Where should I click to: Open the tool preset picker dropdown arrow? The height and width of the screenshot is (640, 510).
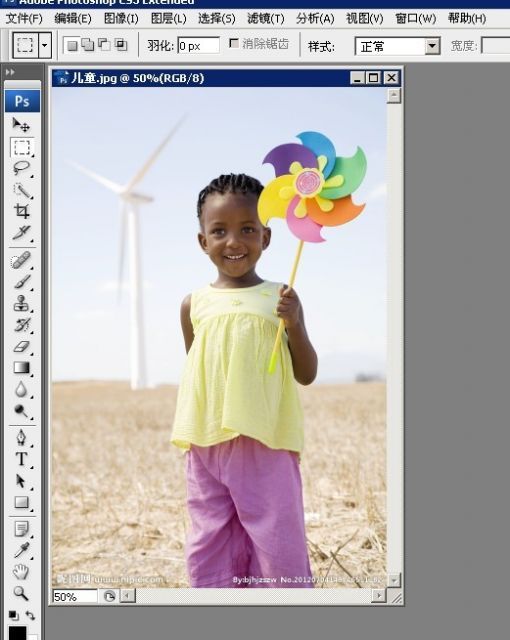[45, 45]
